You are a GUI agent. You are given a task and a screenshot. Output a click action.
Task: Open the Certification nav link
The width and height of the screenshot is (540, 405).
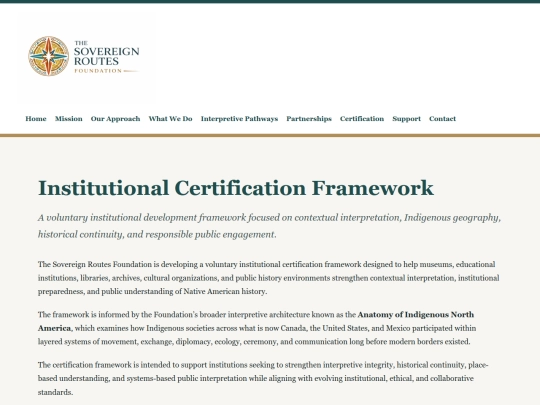point(362,119)
